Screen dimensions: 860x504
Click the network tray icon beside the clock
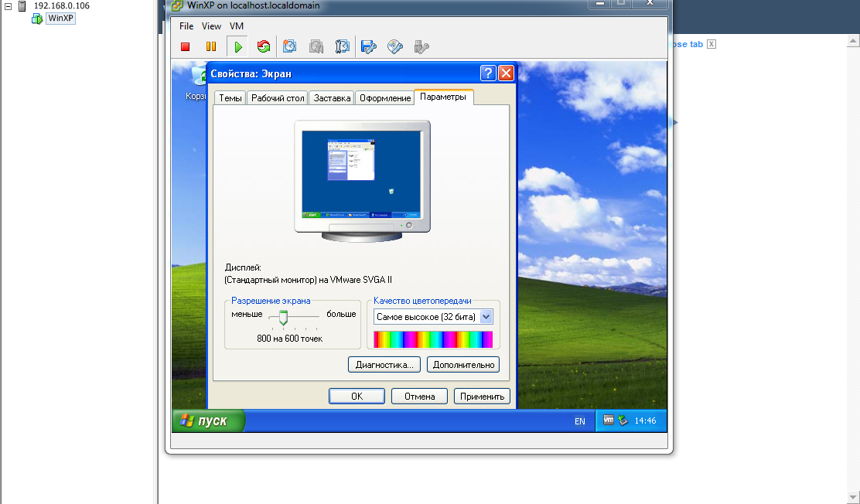pos(623,421)
